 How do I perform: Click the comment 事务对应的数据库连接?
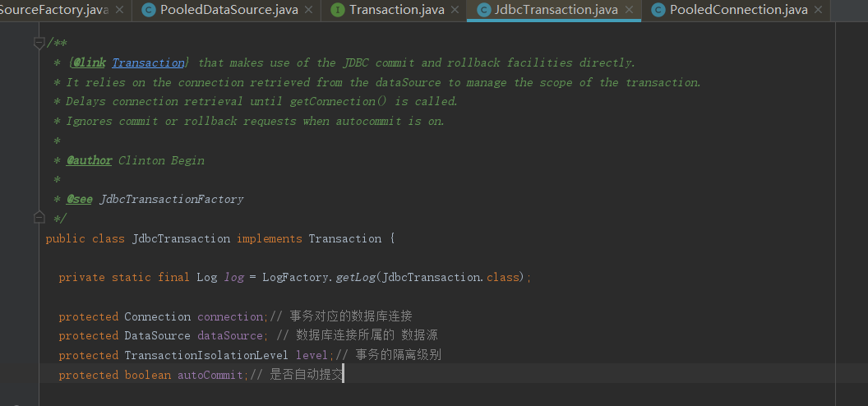pyautogui.click(x=351, y=317)
